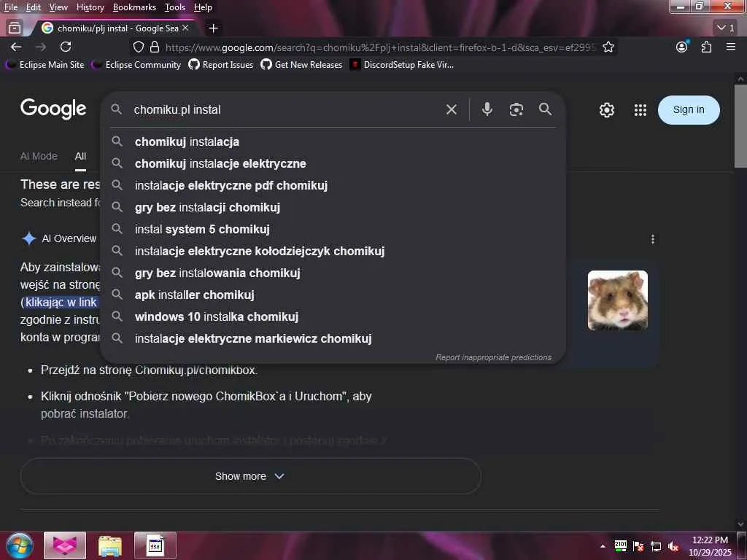Open the File menu
747x560 pixels.
[11, 7]
